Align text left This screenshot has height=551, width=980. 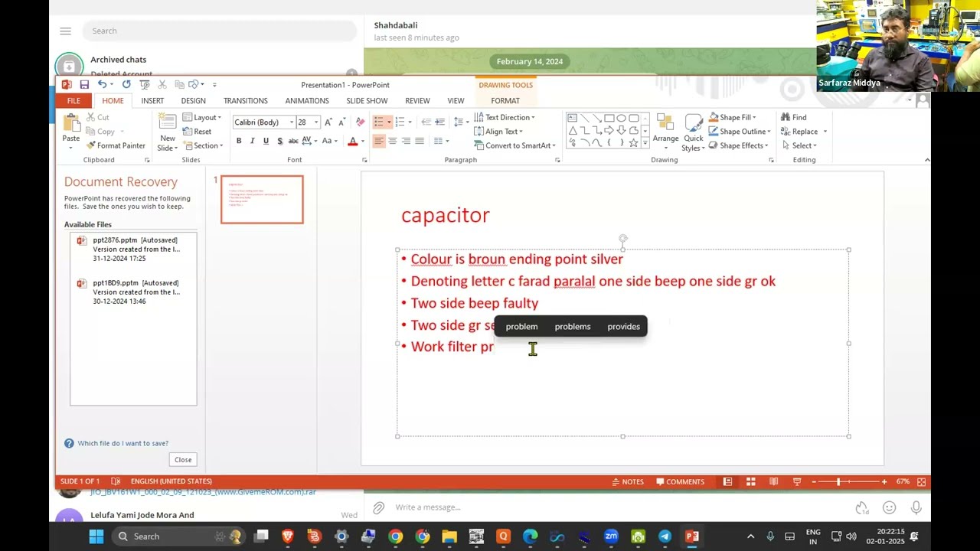click(x=378, y=141)
